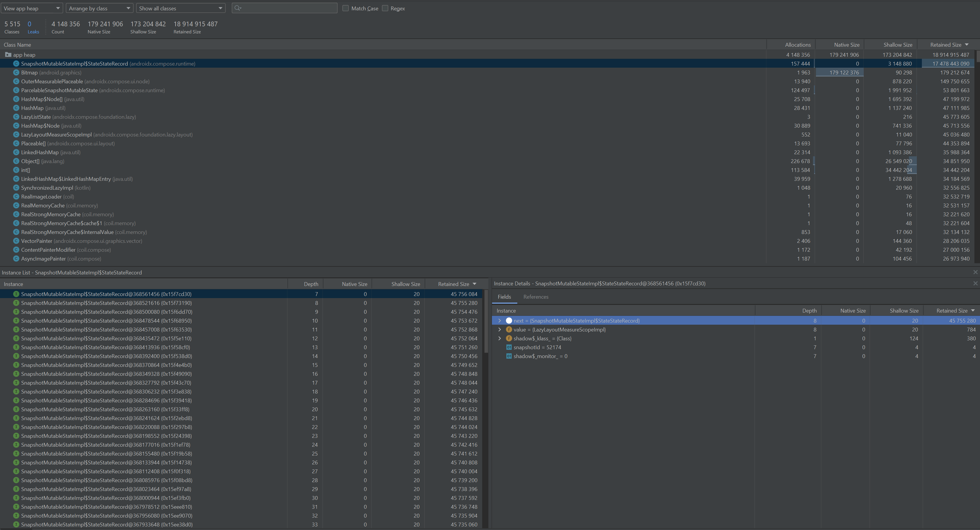Click the LazyListState class icon
980x530 pixels.
16,117
